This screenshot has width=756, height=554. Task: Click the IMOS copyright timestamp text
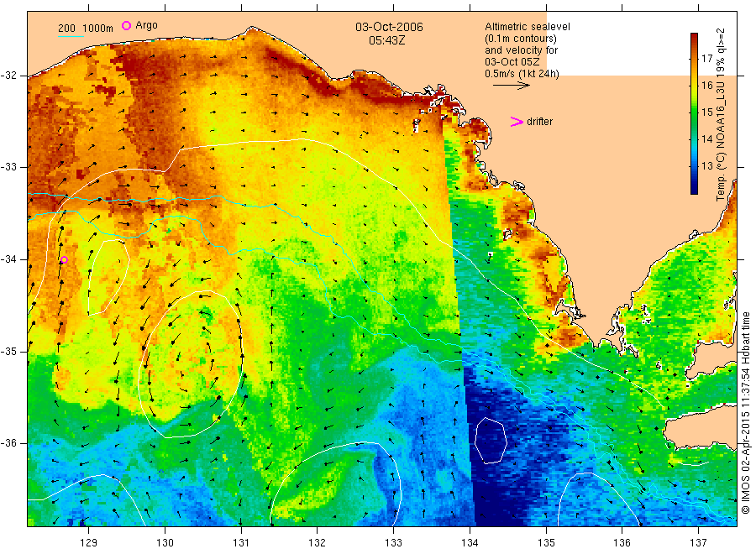tap(746, 413)
